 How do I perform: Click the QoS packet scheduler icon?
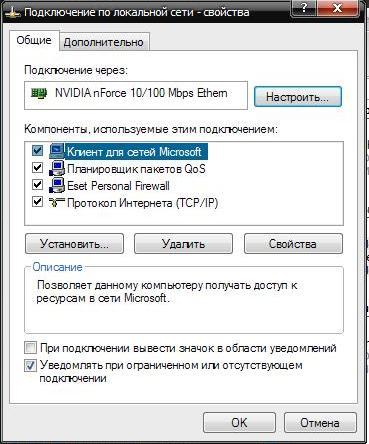57,168
